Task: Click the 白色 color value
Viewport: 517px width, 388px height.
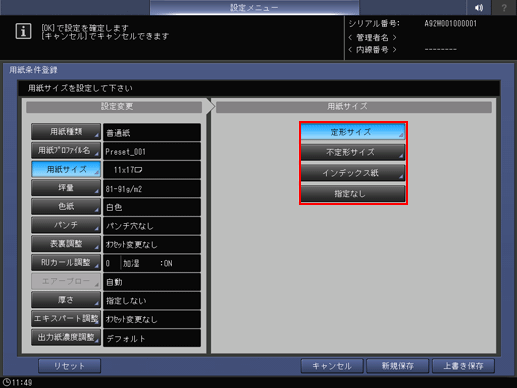Action: [152, 207]
